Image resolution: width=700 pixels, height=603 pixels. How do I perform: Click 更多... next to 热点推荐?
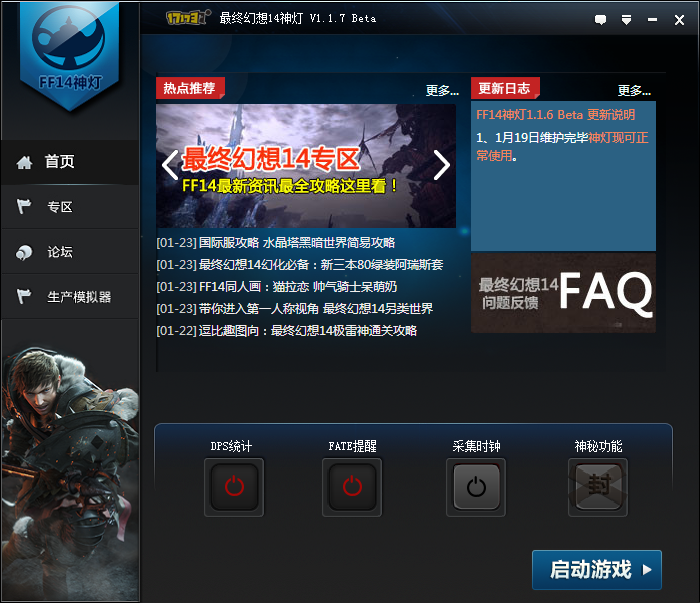442,91
